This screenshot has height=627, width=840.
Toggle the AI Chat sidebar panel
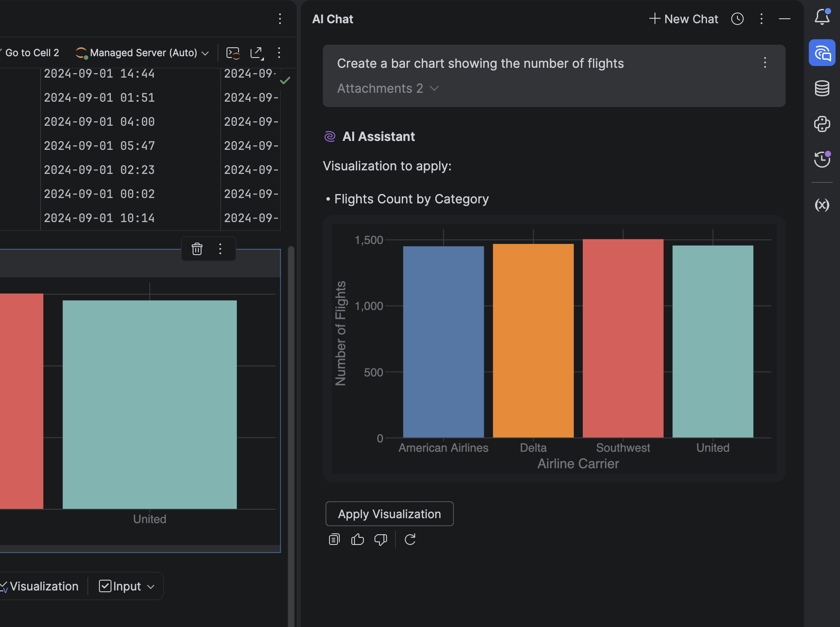coord(822,53)
